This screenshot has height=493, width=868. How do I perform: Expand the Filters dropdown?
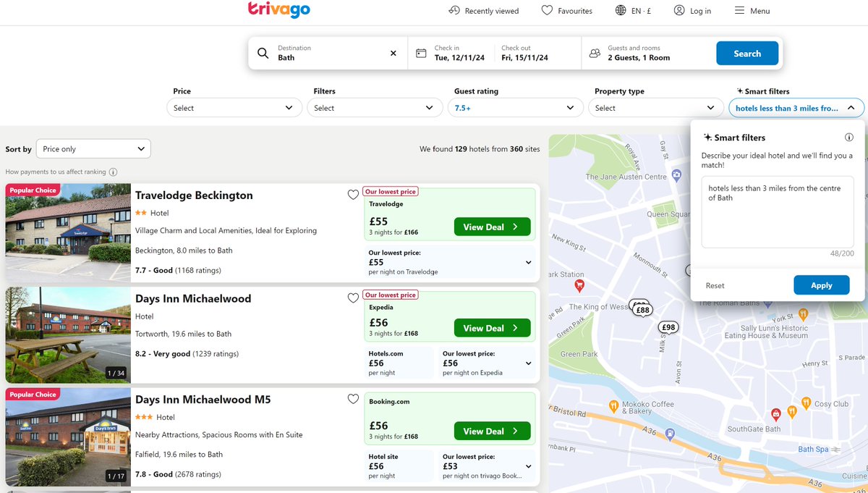click(x=375, y=108)
